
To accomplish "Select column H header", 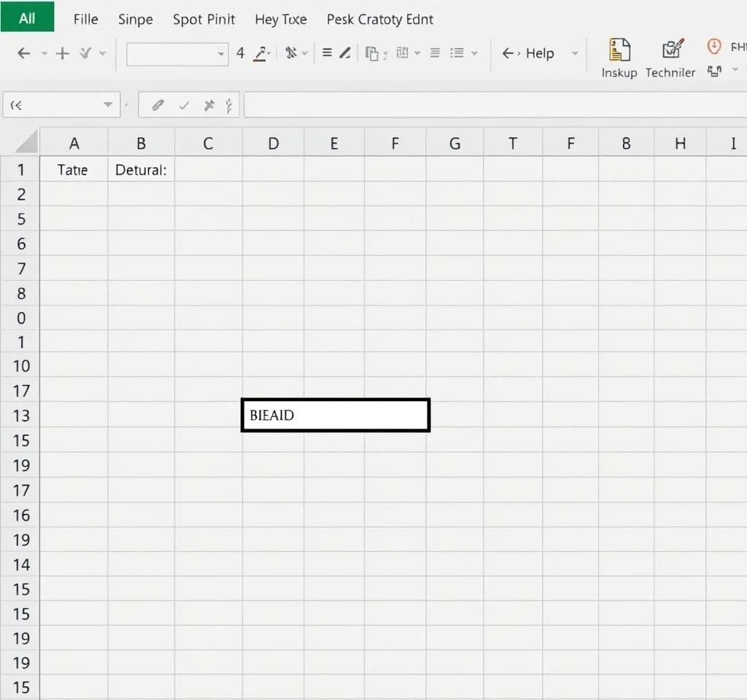I will pyautogui.click(x=681, y=143).
